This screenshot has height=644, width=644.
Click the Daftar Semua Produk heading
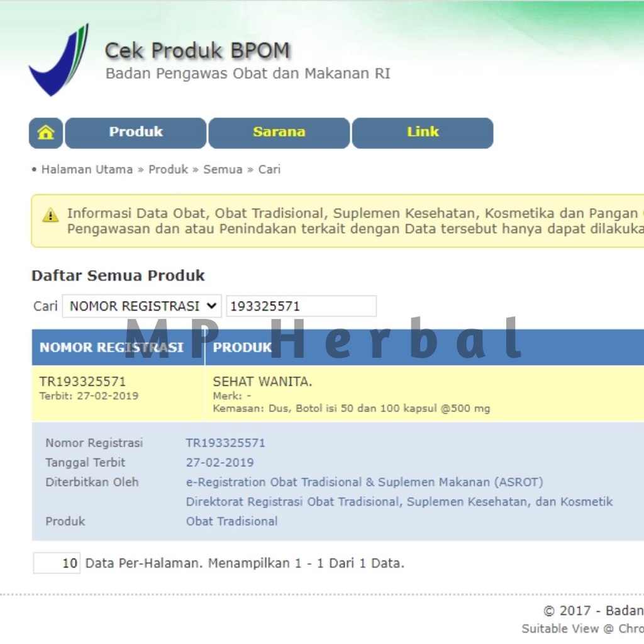coord(118,275)
